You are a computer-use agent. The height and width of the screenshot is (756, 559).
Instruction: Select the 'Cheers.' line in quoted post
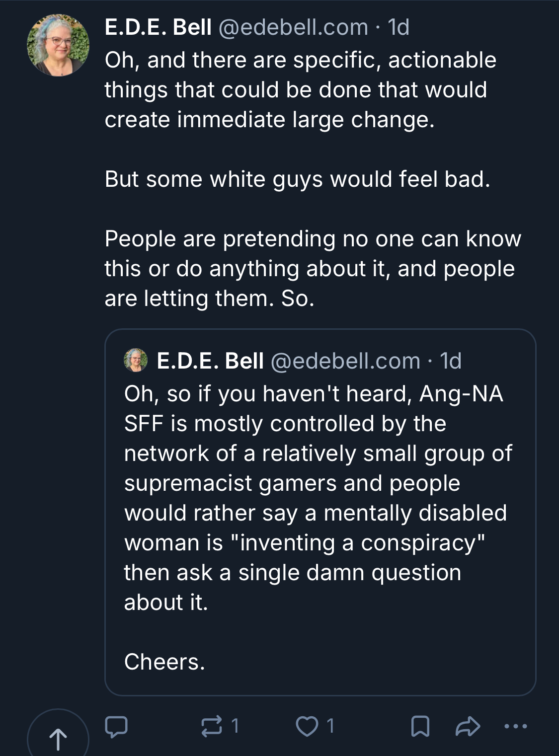point(164,662)
